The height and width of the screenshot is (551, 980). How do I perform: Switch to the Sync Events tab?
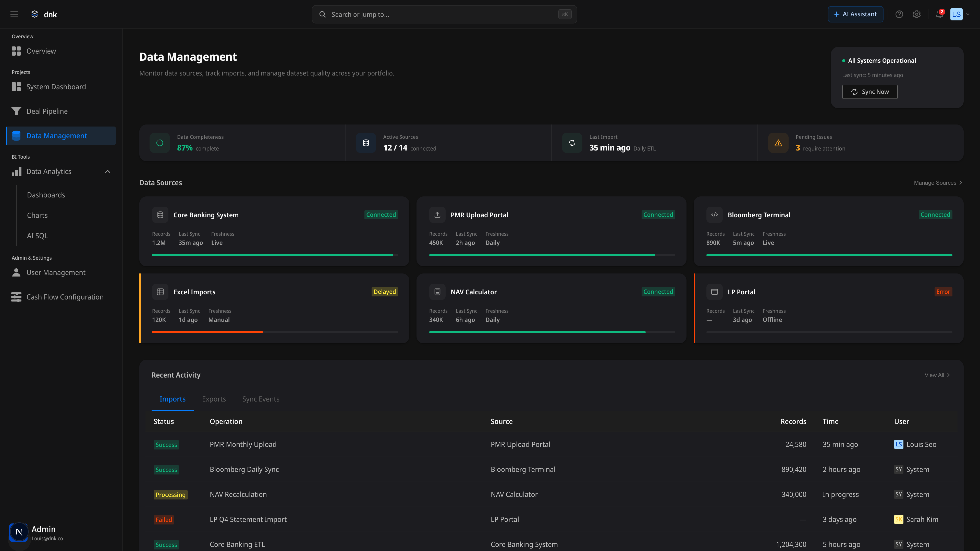[261, 399]
